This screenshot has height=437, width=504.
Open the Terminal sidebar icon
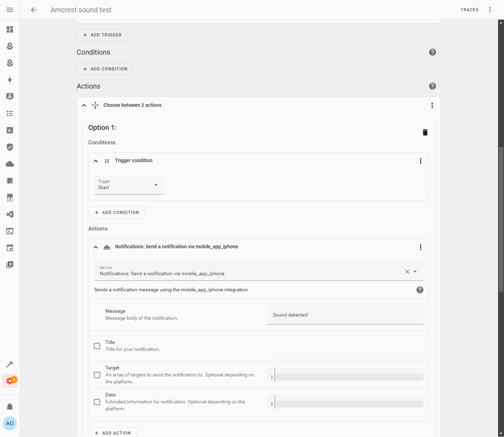pyautogui.click(x=9, y=231)
